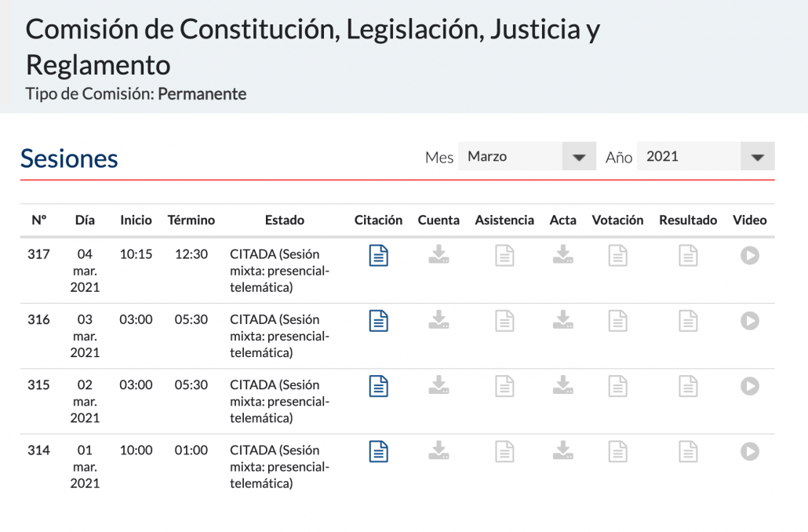The height and width of the screenshot is (532, 808).
Task: Click the Sesiones section heading
Action: click(69, 159)
